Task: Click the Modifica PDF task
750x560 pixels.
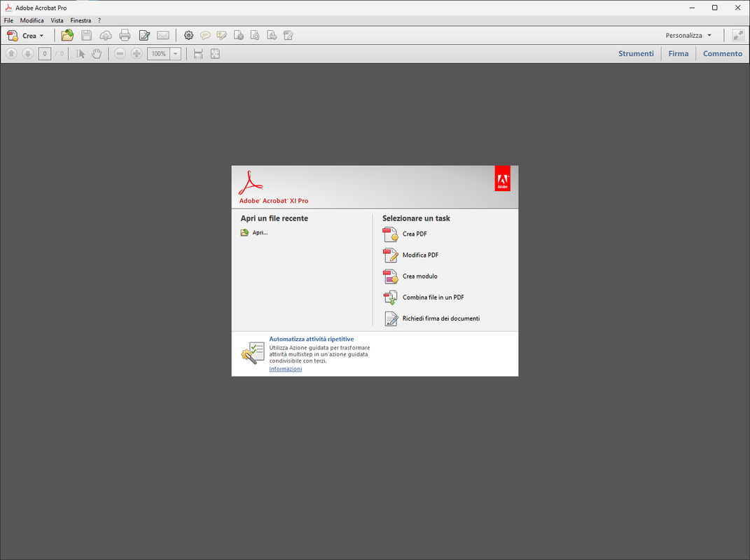Action: point(411,255)
